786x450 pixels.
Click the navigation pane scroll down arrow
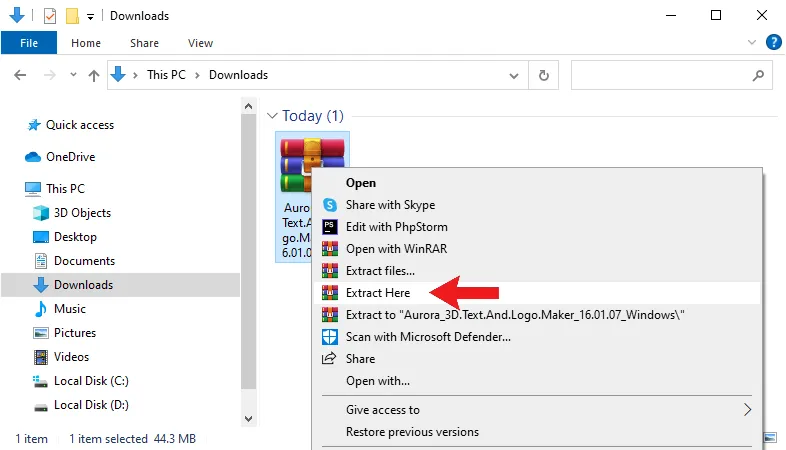click(248, 418)
